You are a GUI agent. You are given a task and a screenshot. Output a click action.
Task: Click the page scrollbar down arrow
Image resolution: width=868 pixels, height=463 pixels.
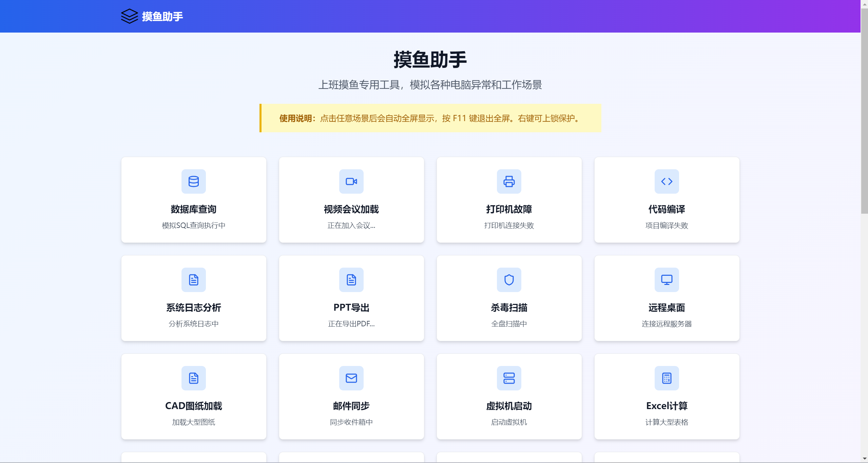[x=864, y=459]
